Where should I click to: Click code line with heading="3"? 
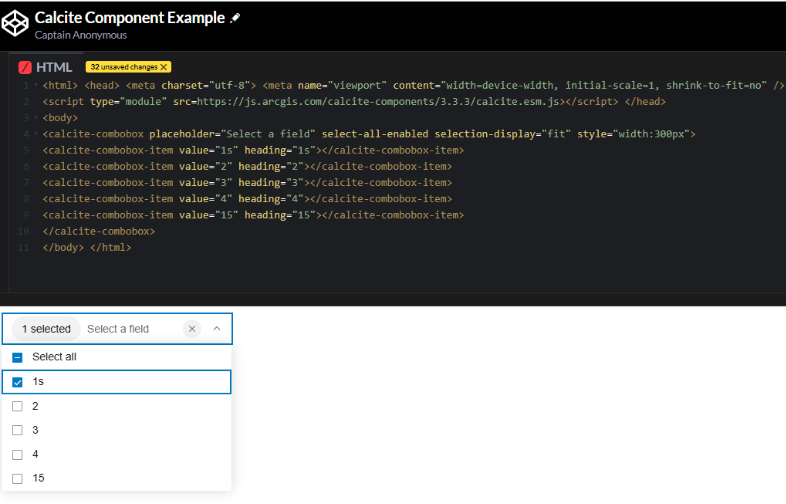coord(247,183)
